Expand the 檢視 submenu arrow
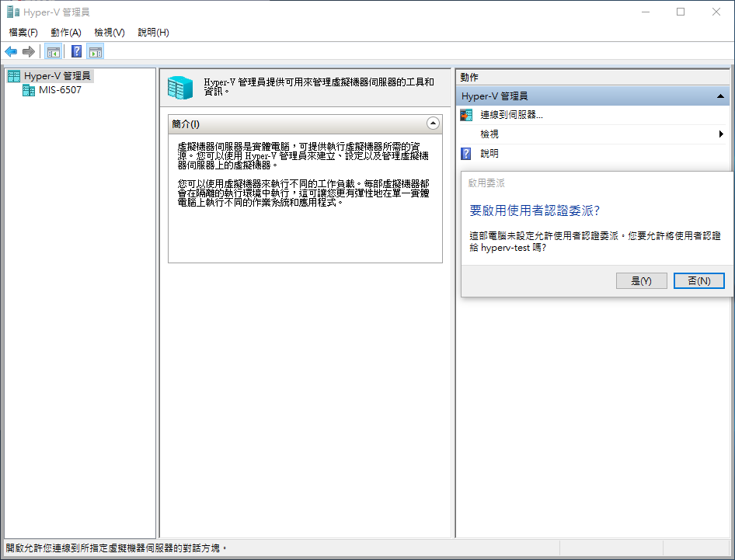 point(721,134)
